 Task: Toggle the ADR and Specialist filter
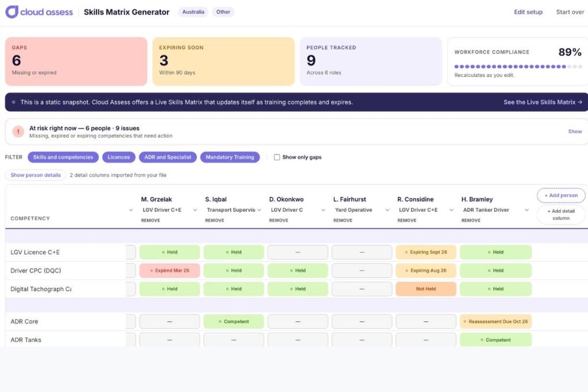pyautogui.click(x=168, y=157)
